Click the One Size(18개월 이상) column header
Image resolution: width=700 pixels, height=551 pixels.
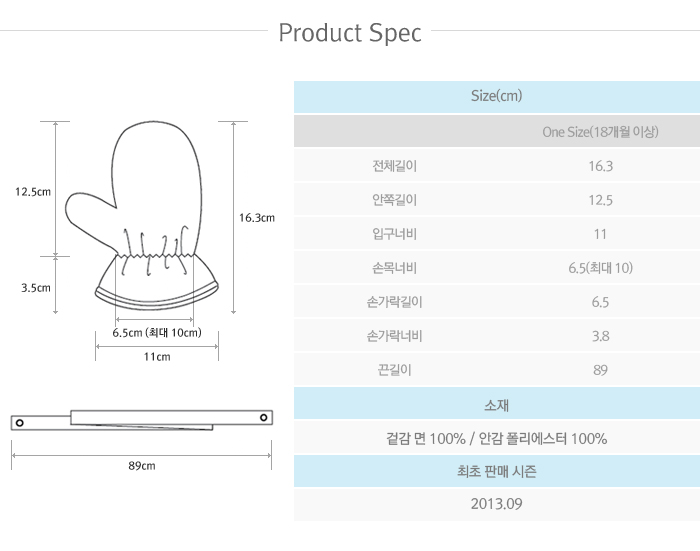[x=599, y=132]
